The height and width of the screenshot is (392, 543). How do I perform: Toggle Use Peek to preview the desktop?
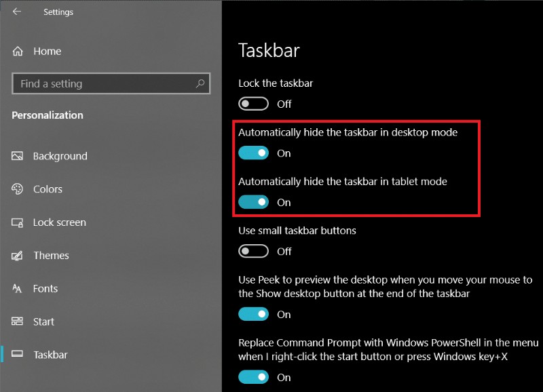tap(253, 314)
